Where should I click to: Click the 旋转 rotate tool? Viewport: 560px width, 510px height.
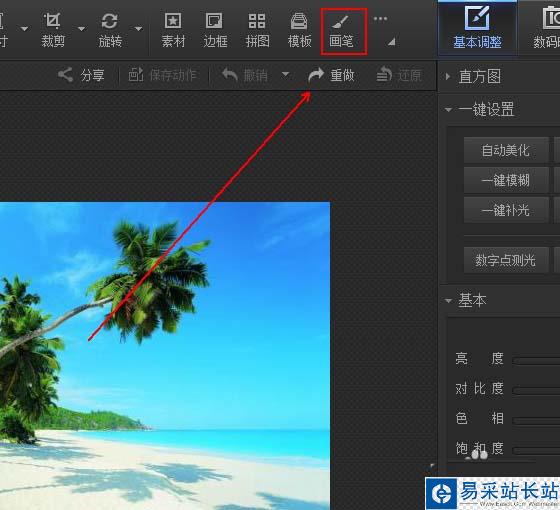[x=110, y=30]
